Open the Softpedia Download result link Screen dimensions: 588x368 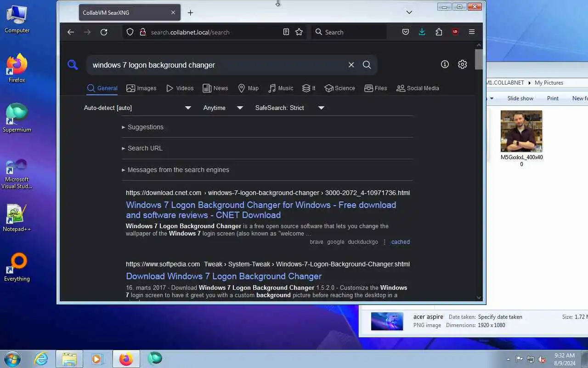click(x=224, y=276)
